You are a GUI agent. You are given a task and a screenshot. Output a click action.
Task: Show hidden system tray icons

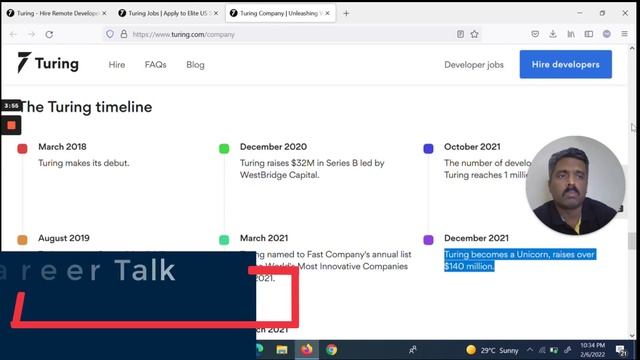pyautogui.click(x=529, y=350)
